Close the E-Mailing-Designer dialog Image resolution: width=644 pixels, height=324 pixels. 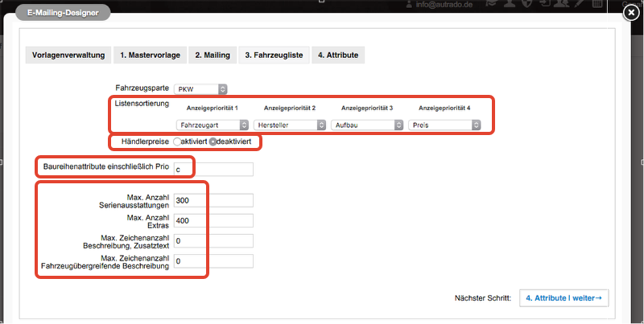pyautogui.click(x=633, y=14)
